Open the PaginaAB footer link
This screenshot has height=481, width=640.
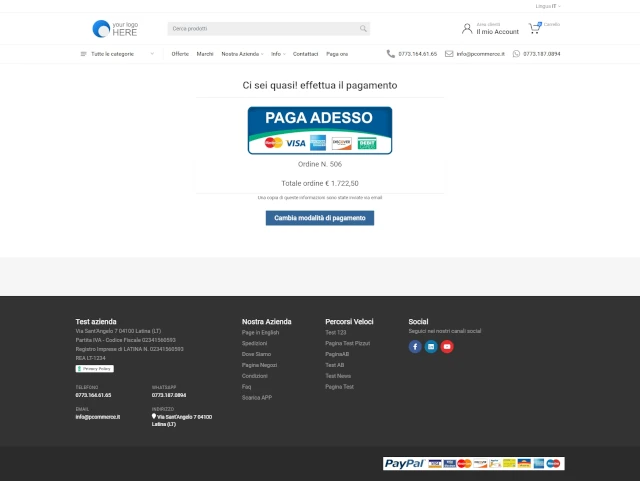click(337, 354)
